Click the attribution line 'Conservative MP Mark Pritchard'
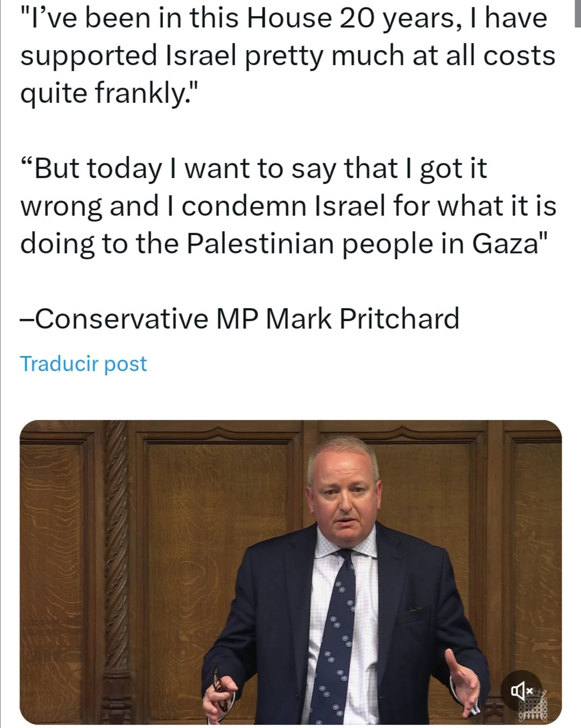 point(240,319)
